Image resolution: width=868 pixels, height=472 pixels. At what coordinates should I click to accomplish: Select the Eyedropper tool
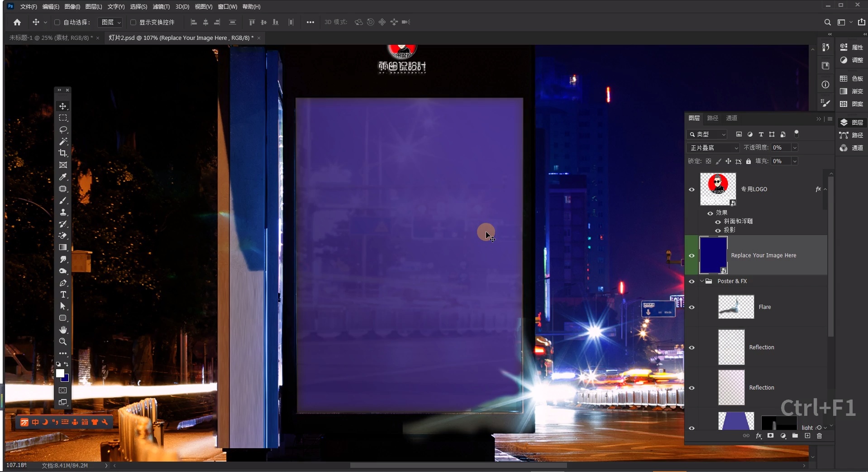tap(63, 177)
